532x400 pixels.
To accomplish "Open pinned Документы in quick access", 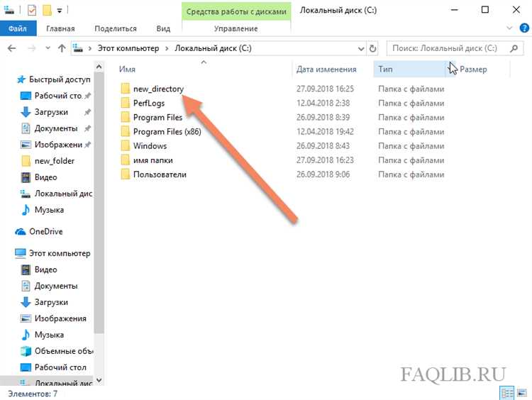I will 56,128.
